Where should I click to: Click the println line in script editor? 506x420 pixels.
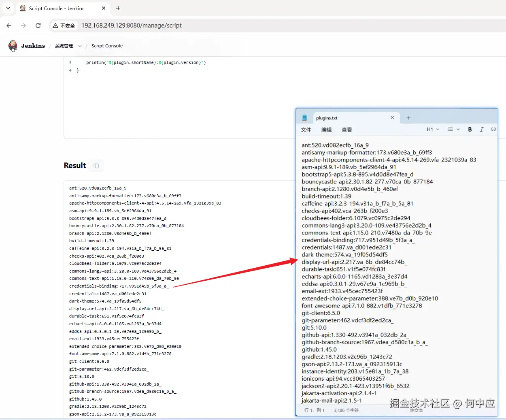146,62
